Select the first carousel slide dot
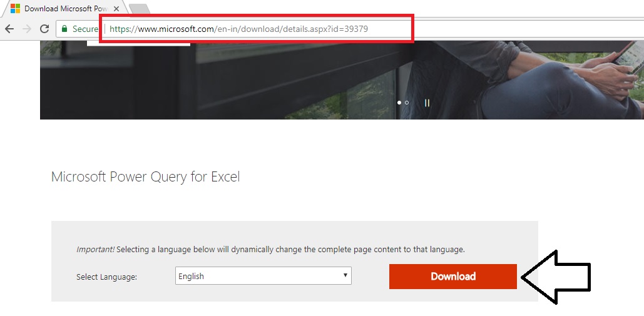644x316 pixels. pyautogui.click(x=399, y=103)
